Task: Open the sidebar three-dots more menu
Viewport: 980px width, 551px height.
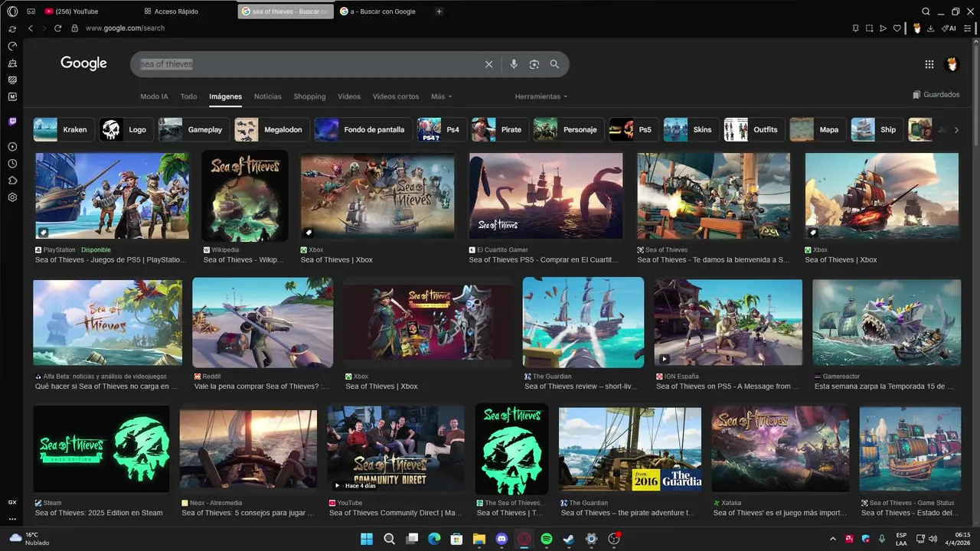Action: 12,519
